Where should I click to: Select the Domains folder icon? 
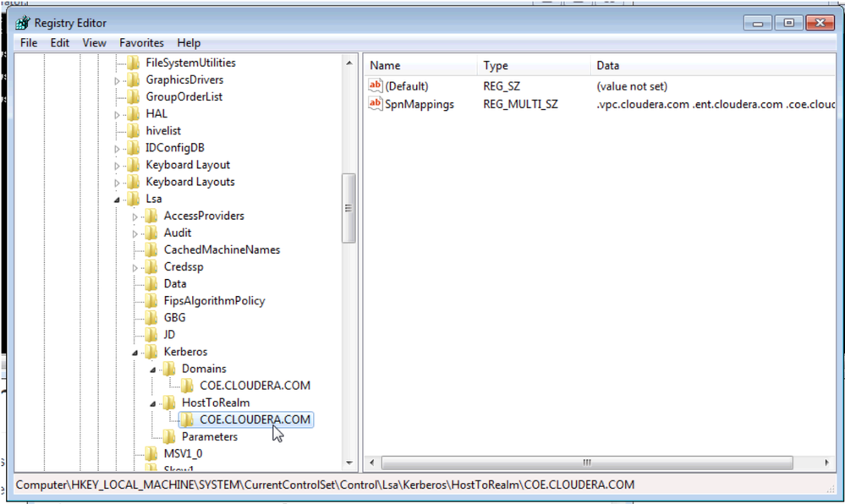[169, 369]
